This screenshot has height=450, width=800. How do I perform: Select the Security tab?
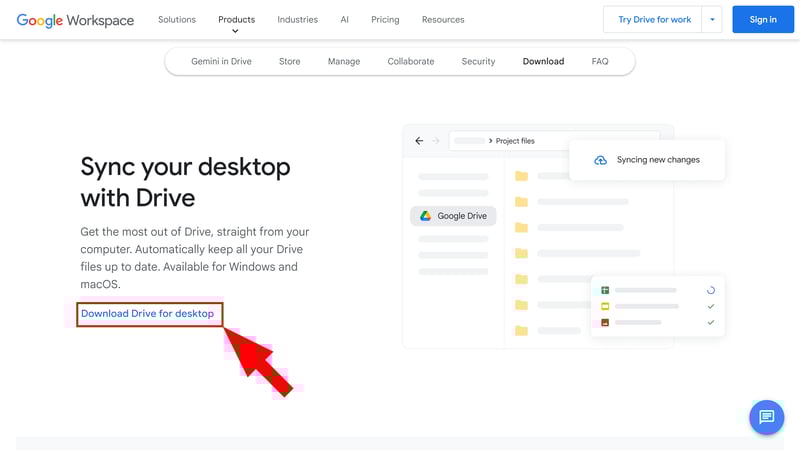(478, 61)
